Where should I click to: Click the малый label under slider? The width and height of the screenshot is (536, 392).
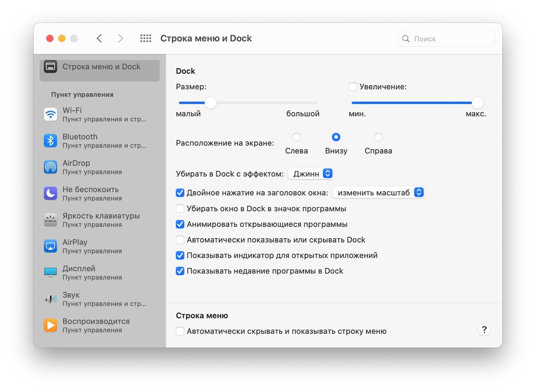pos(188,114)
